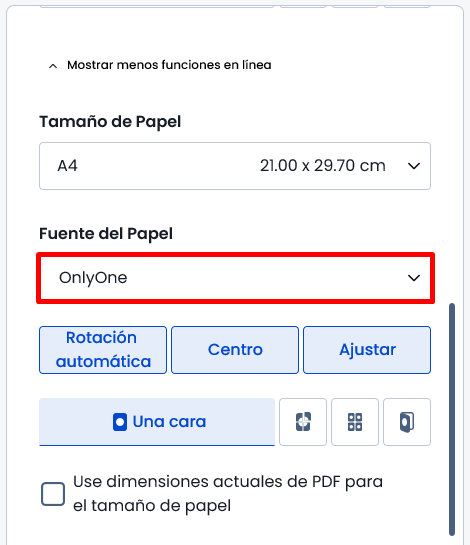Select the poster tiling layout icon
This screenshot has width=470, height=545.
coord(303,422)
